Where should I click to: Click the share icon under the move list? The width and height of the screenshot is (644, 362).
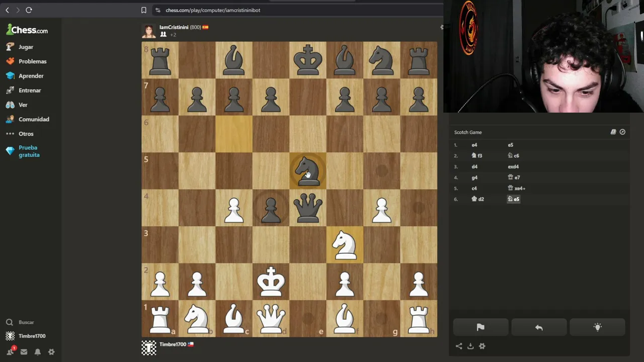point(459,346)
